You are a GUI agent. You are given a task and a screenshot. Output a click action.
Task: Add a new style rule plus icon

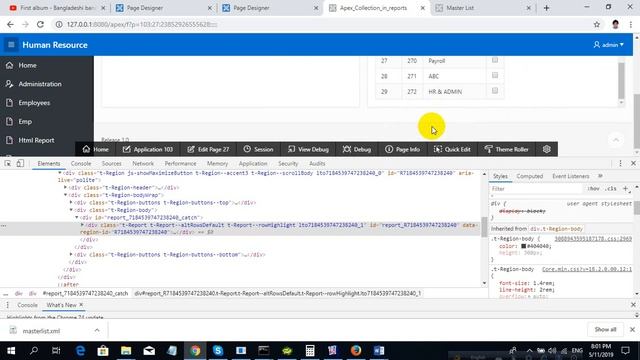[625, 189]
